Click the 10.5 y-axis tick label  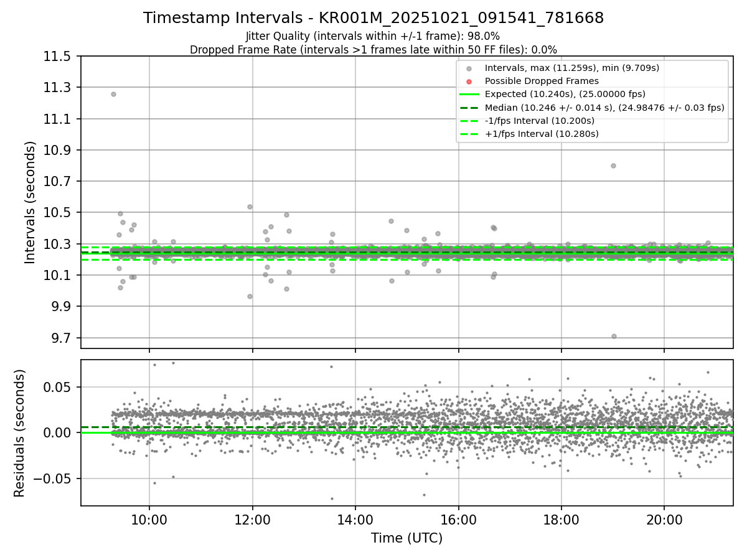click(x=59, y=213)
